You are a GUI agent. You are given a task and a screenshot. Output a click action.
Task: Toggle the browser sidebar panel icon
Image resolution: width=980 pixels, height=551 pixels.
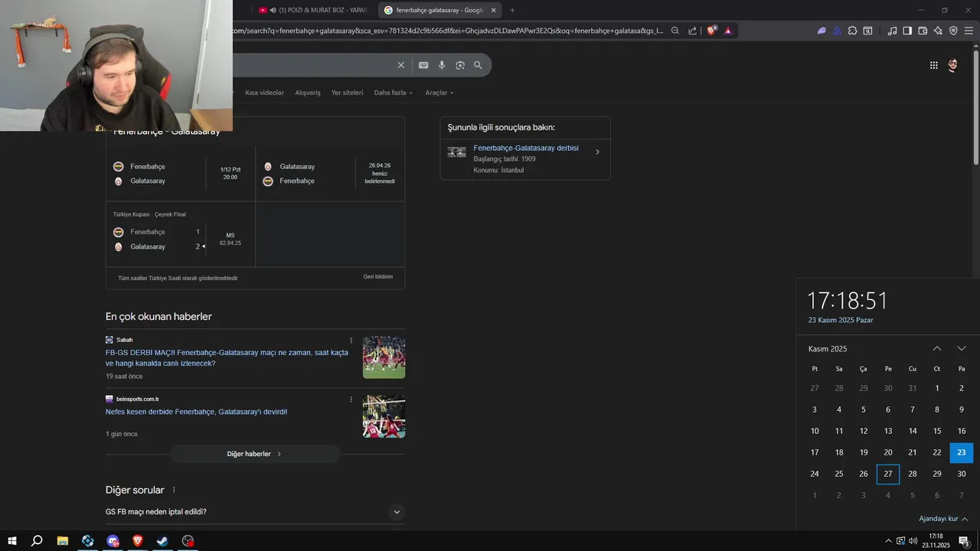[907, 31]
